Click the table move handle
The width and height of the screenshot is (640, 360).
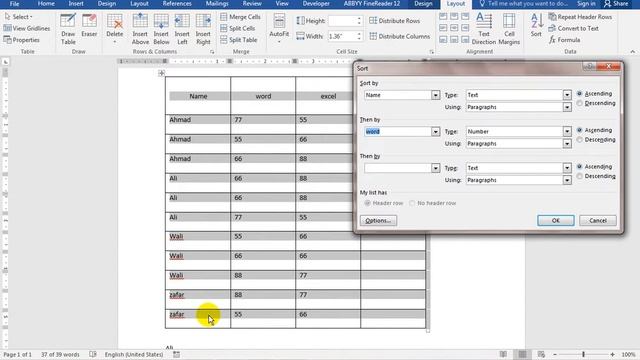pyautogui.click(x=162, y=73)
